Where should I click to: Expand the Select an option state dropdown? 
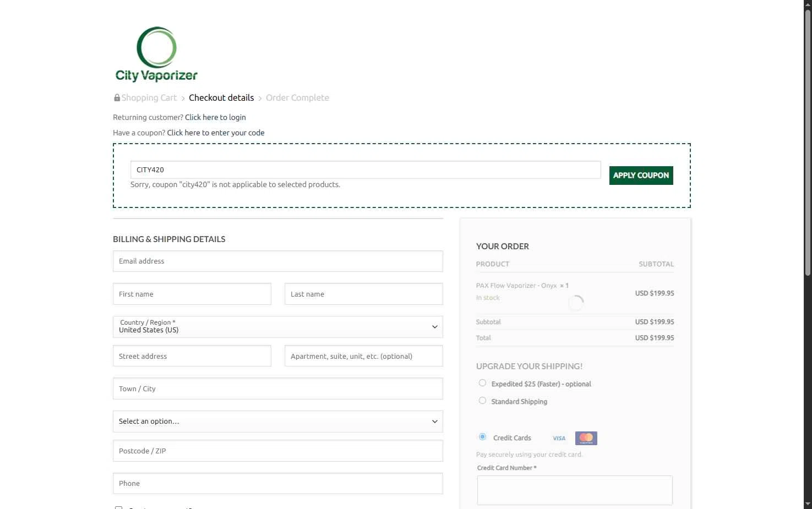point(278,422)
